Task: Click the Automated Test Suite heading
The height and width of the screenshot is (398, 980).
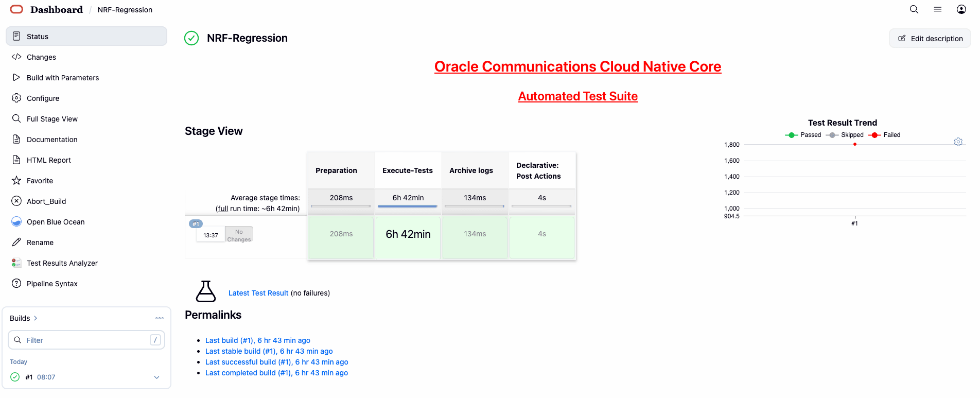Action: coord(578,96)
